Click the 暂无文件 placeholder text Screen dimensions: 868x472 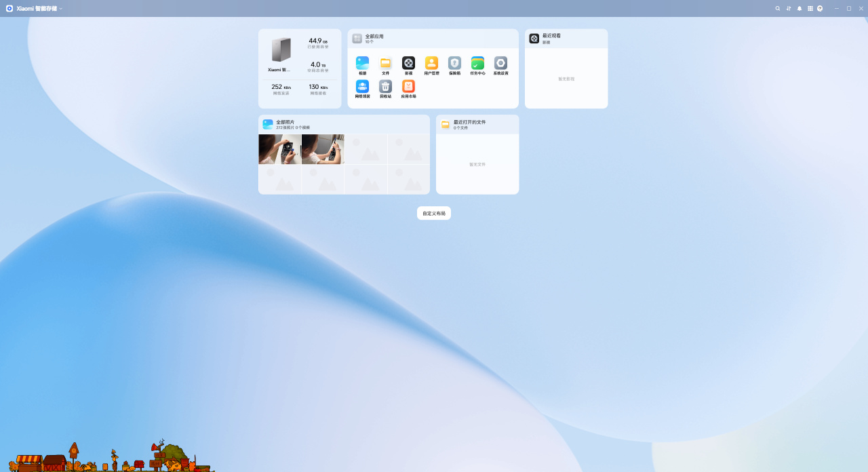[x=477, y=164]
